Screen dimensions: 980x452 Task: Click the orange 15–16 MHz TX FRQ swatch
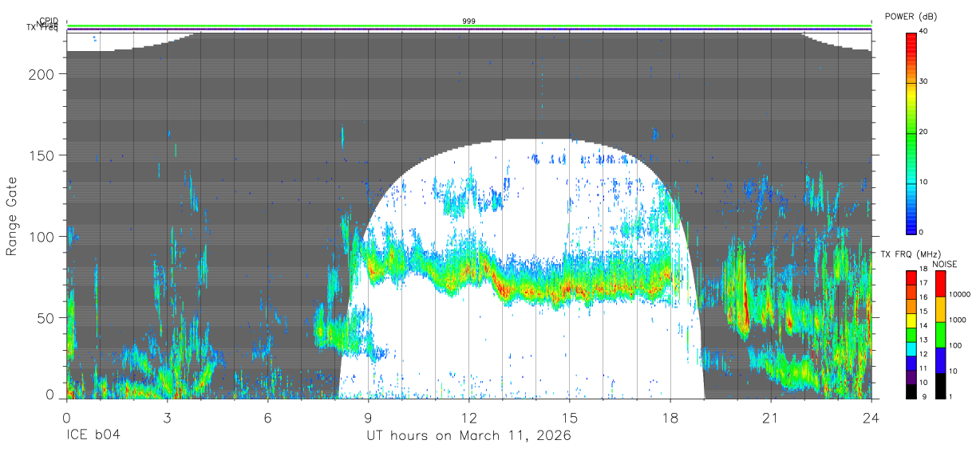pyautogui.click(x=911, y=306)
